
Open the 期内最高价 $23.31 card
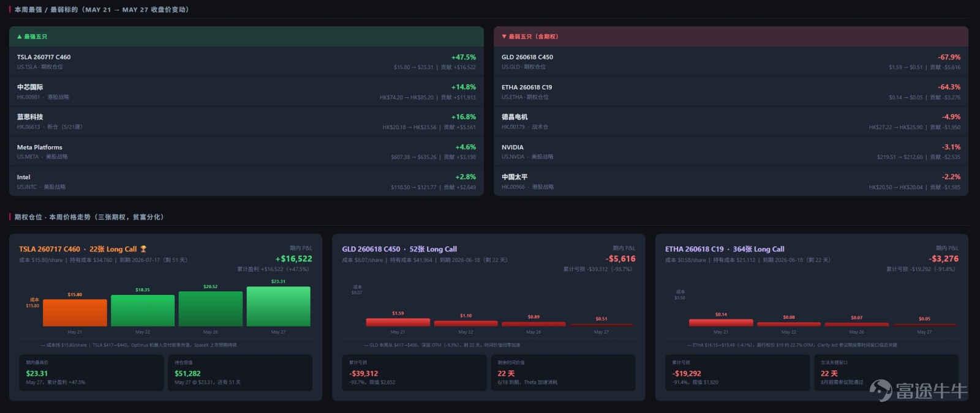[91, 373]
